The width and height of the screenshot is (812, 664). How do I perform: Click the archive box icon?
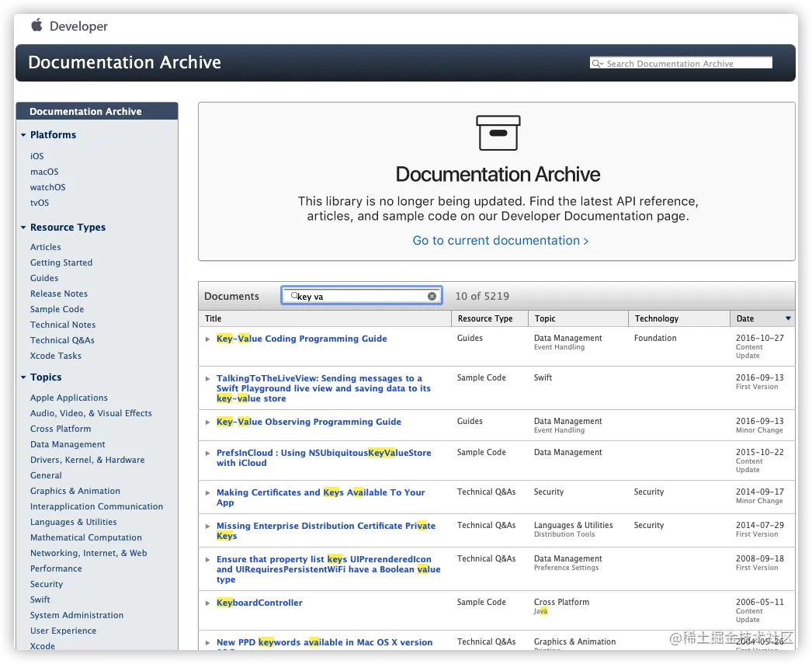(498, 133)
